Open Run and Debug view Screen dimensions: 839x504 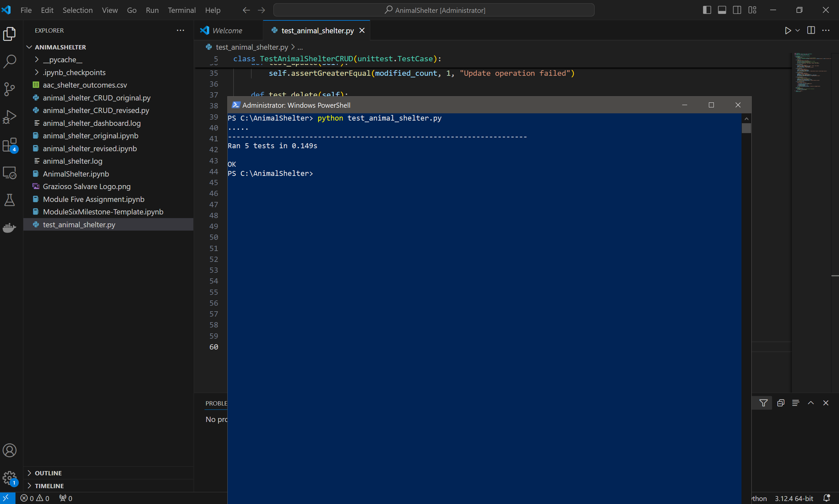pyautogui.click(x=10, y=117)
